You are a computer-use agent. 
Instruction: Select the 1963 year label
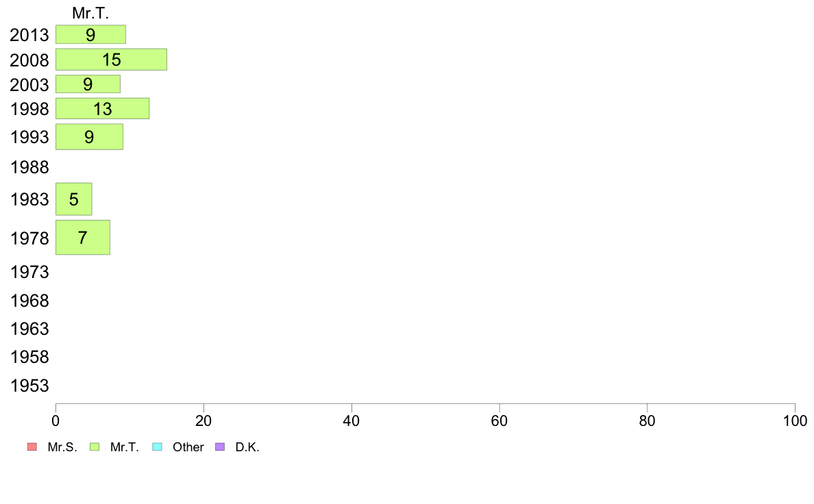pyautogui.click(x=29, y=329)
